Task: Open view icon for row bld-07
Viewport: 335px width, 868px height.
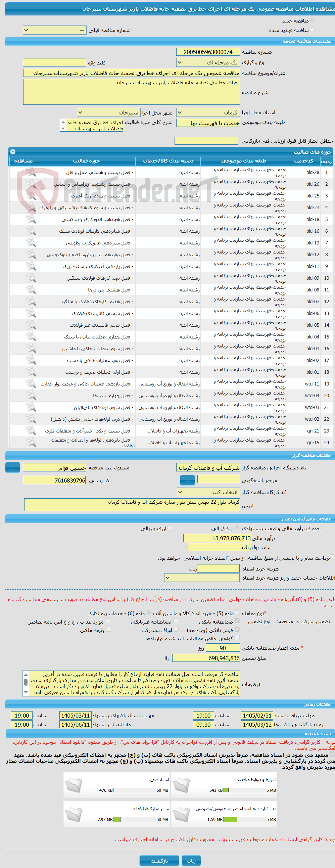Action: click(x=31, y=302)
